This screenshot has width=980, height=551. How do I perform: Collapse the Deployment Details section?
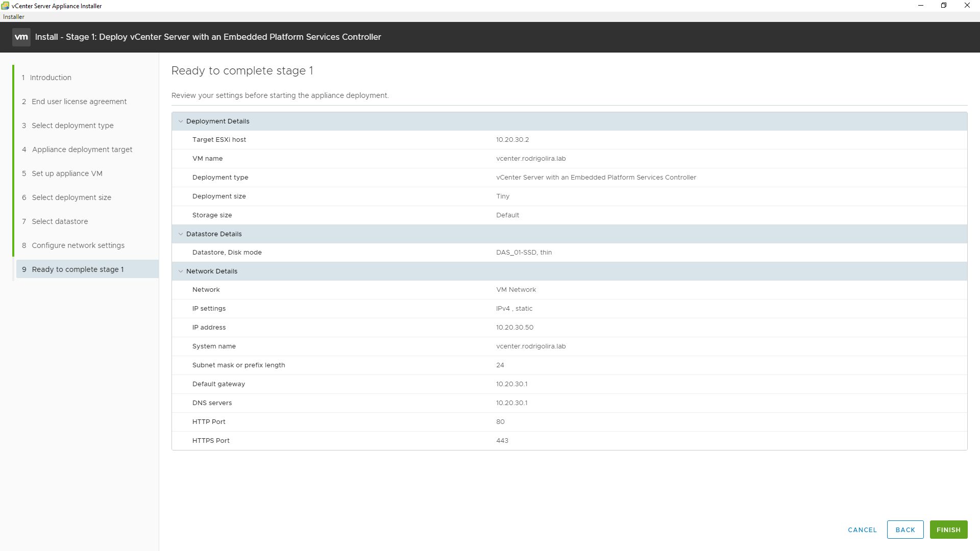(181, 121)
